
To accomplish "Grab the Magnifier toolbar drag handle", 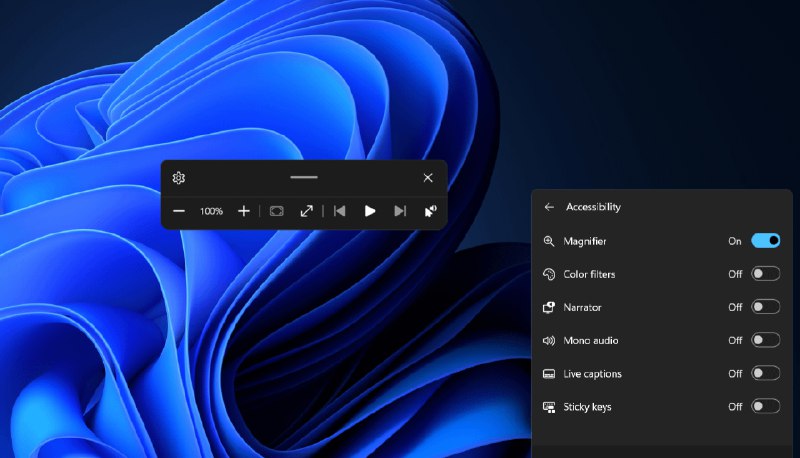I will click(304, 177).
